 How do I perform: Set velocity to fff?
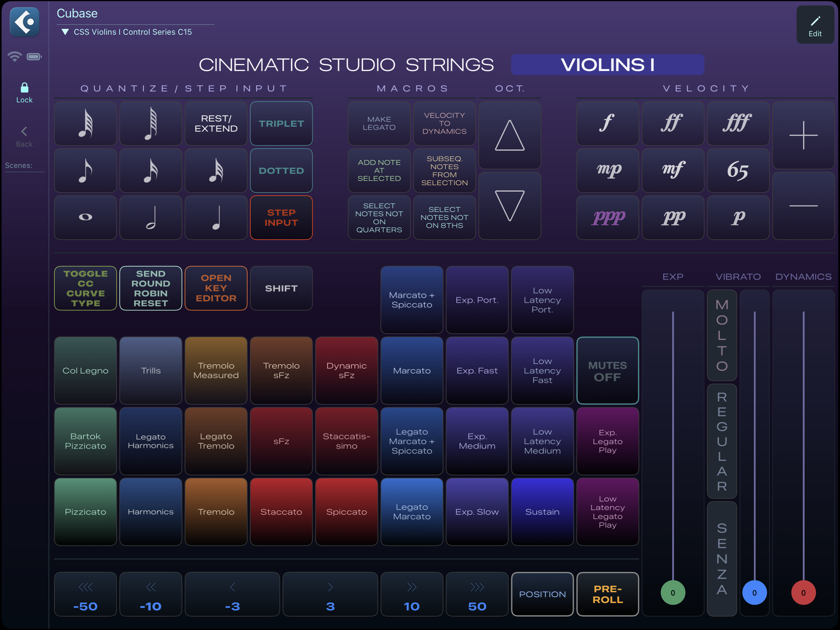pos(738,123)
